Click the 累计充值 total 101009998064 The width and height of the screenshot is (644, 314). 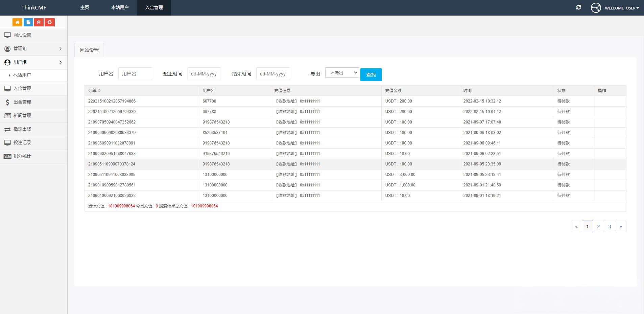pos(121,206)
